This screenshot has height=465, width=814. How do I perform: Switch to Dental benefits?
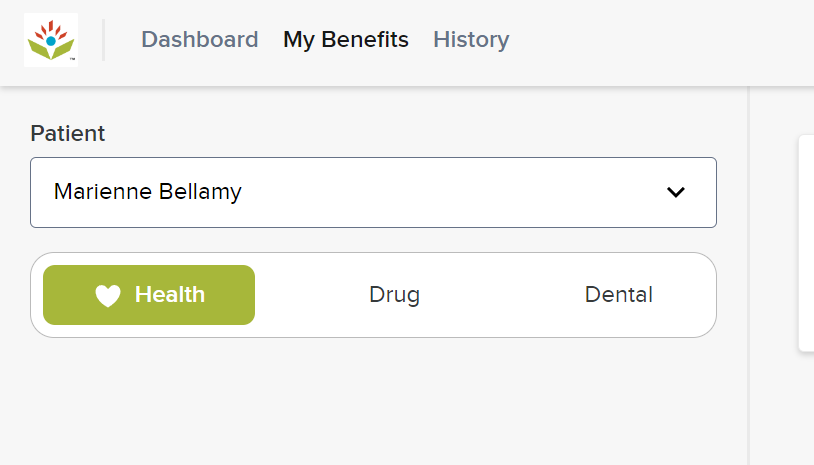click(619, 295)
